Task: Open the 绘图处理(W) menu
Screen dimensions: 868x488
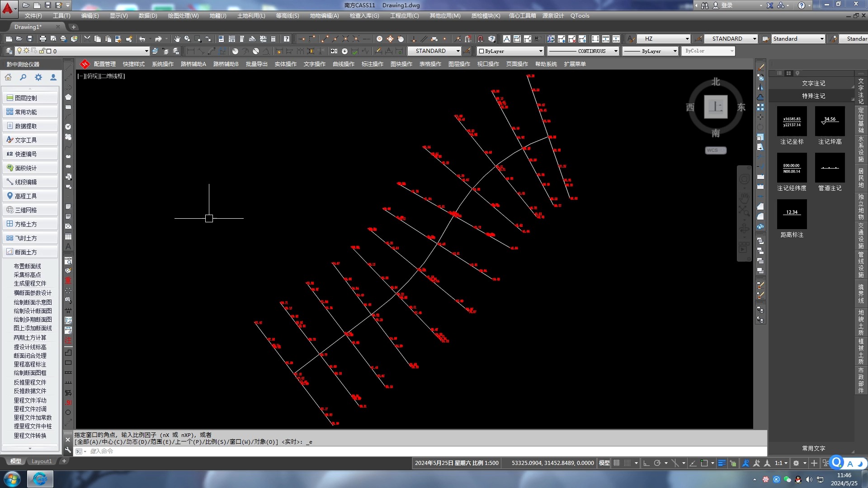Action: coord(183,16)
